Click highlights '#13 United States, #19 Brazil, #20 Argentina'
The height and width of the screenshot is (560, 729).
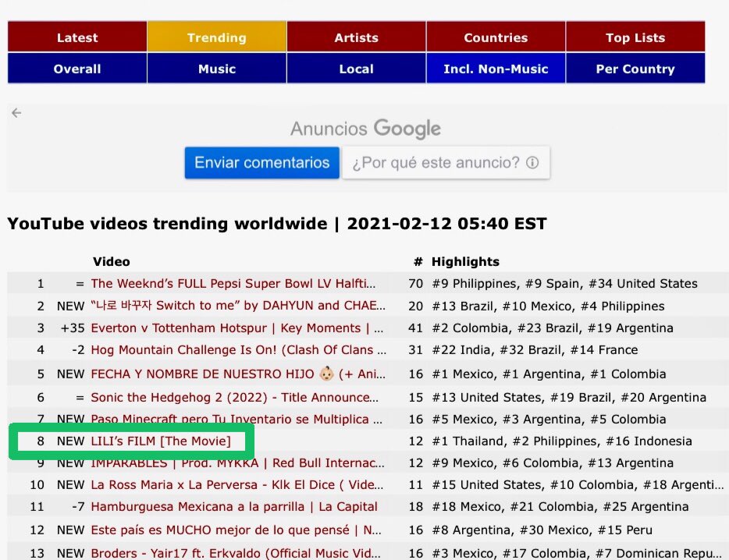coord(569,397)
